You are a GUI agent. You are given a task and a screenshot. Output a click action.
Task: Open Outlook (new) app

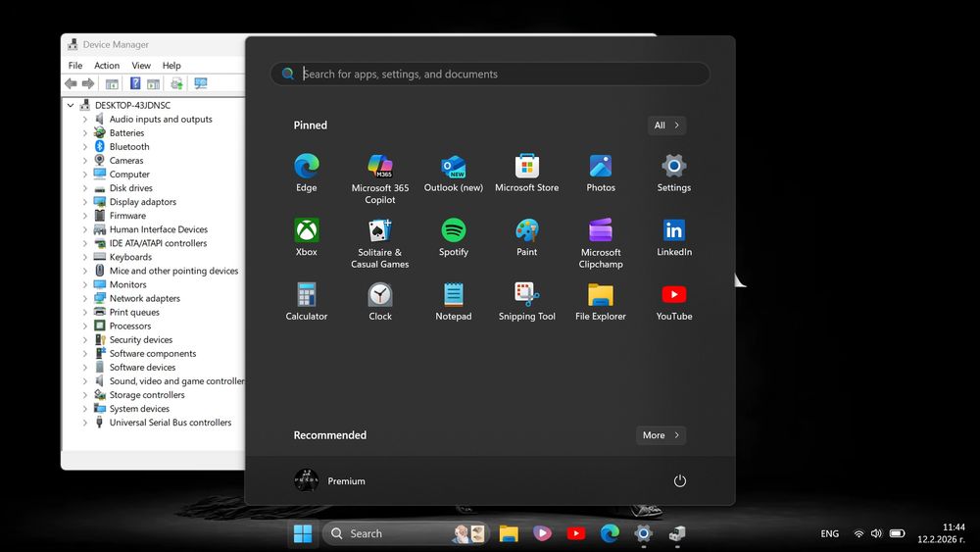(453, 174)
